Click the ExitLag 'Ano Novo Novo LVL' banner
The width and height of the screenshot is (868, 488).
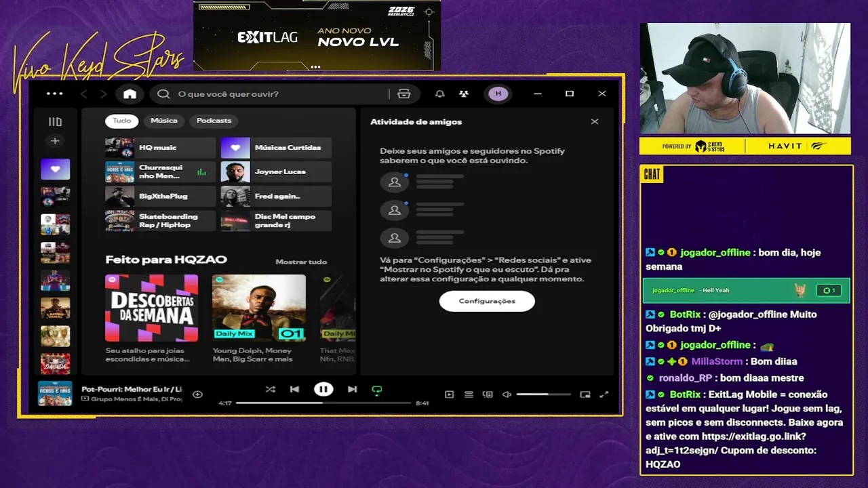coord(317,35)
